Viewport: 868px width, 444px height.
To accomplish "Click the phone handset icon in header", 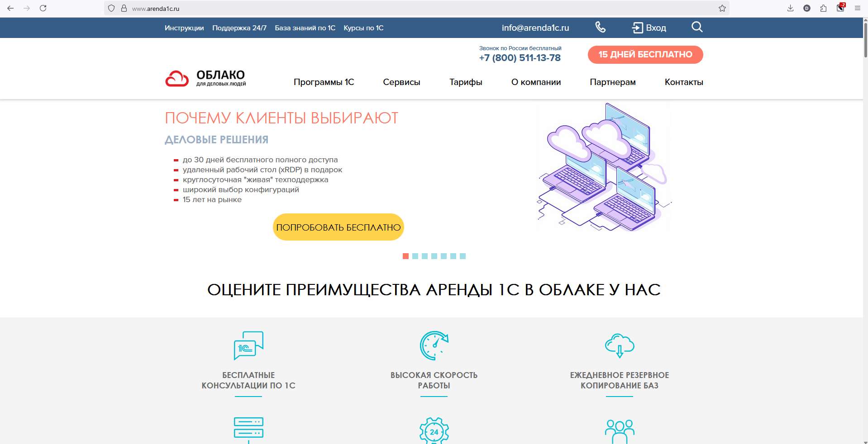I will [600, 28].
